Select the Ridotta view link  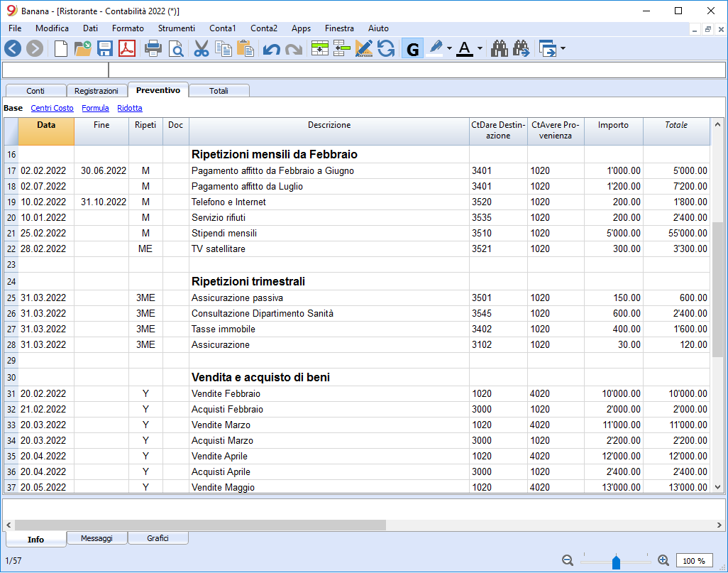[x=130, y=108]
